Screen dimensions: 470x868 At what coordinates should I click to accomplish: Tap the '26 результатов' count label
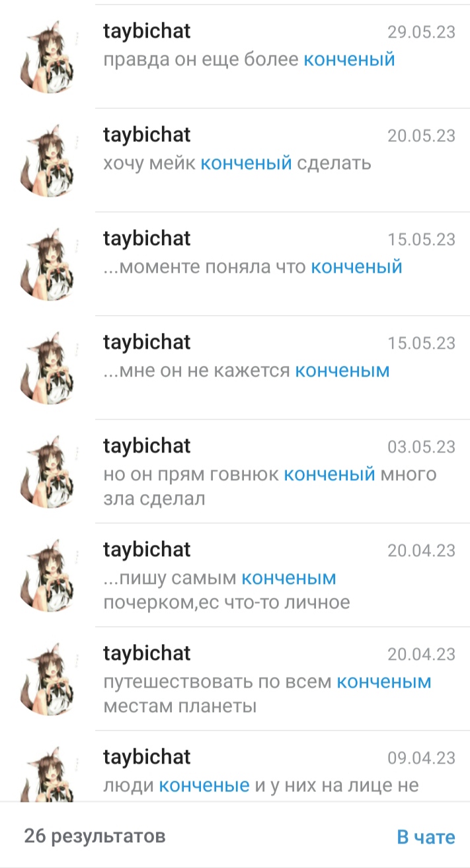click(95, 836)
